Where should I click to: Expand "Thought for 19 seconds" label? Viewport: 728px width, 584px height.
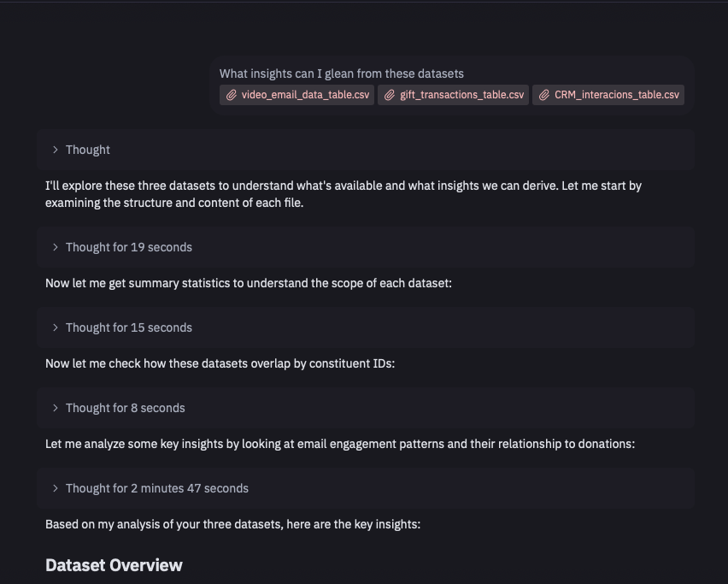[x=129, y=247]
